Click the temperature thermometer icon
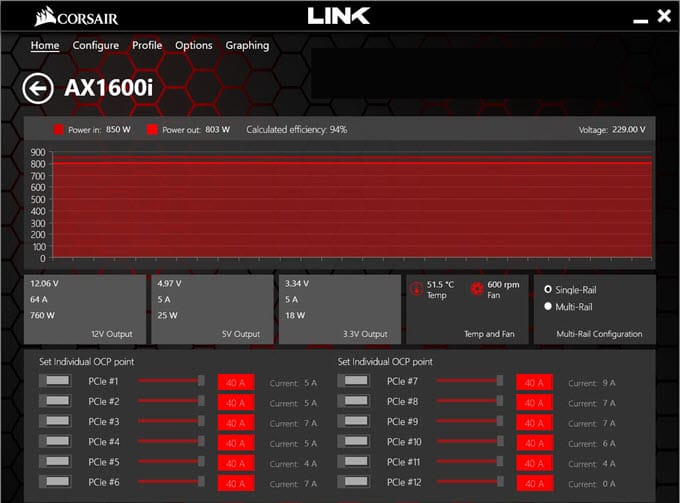 (416, 289)
